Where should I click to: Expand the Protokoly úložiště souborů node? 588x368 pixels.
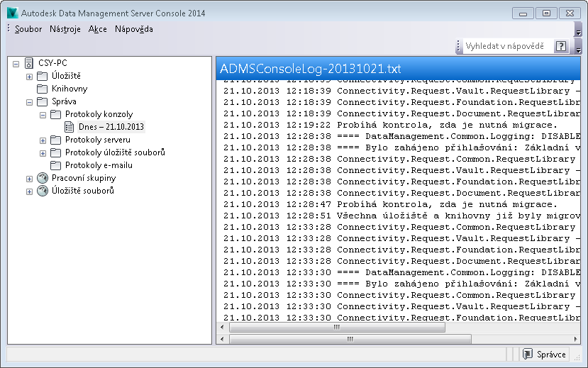pos(43,153)
